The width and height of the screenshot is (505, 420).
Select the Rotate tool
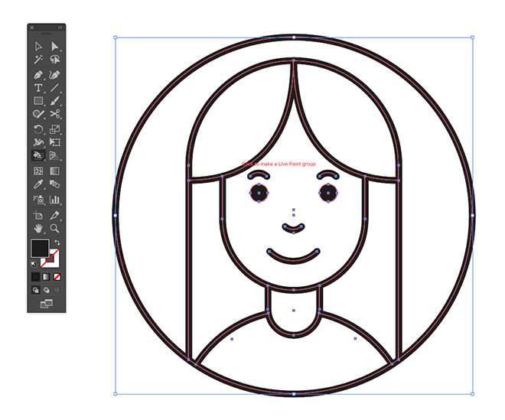tap(38, 129)
